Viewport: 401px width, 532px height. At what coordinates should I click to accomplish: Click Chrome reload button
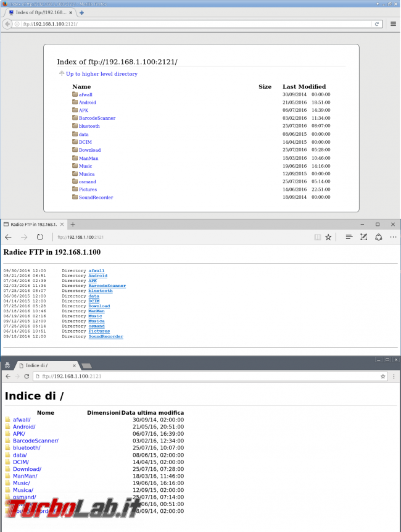pos(27,376)
